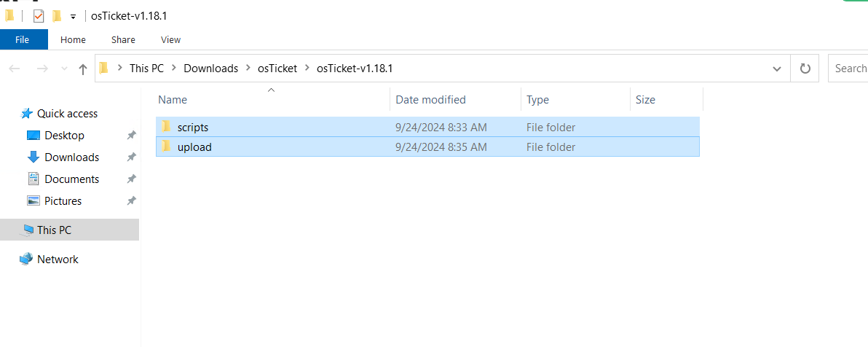Toggle pin for Desktop in Quick access
Viewport: 868px width, 347px height.
pos(131,136)
